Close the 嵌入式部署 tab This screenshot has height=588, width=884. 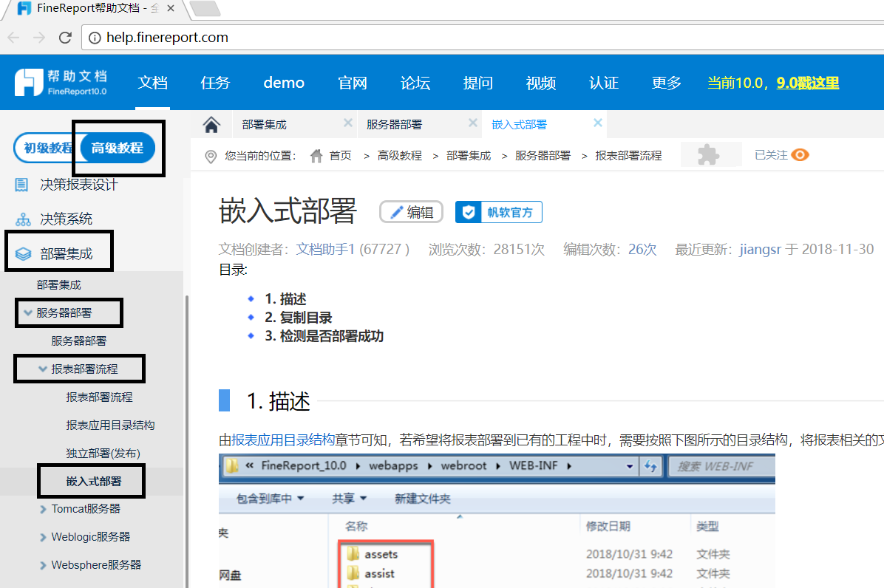coord(598,123)
